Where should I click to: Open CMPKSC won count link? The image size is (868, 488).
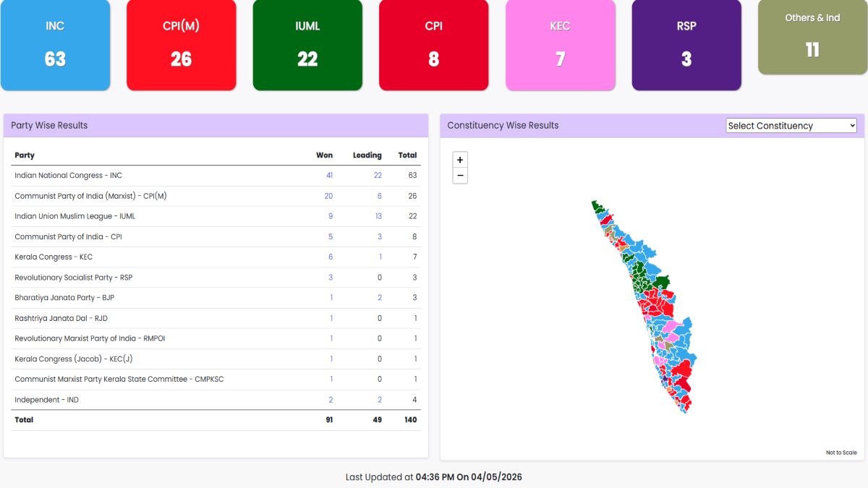click(x=331, y=379)
